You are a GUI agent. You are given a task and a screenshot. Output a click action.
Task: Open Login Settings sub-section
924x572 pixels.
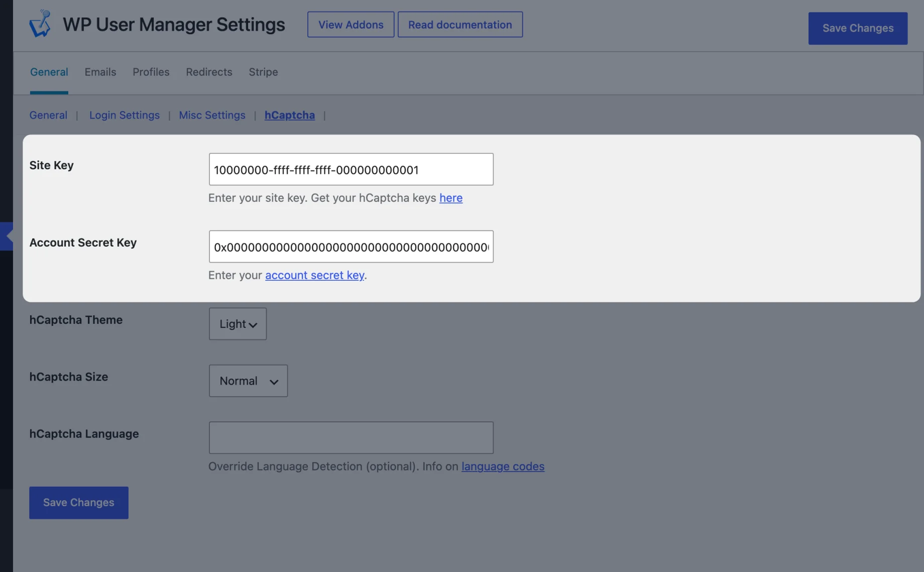125,115
